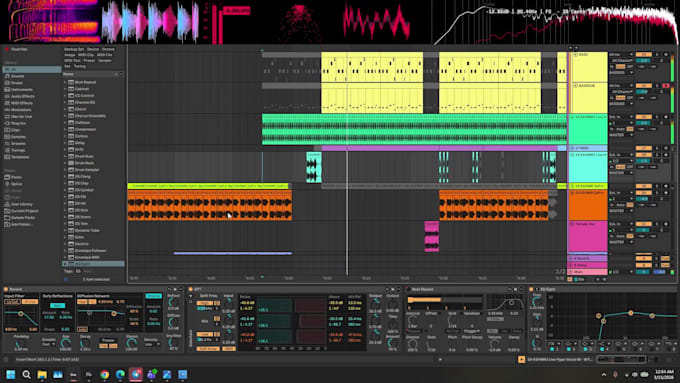Filter browser by MIDI Clip tag
This screenshot has height=383, width=680.
click(x=86, y=55)
